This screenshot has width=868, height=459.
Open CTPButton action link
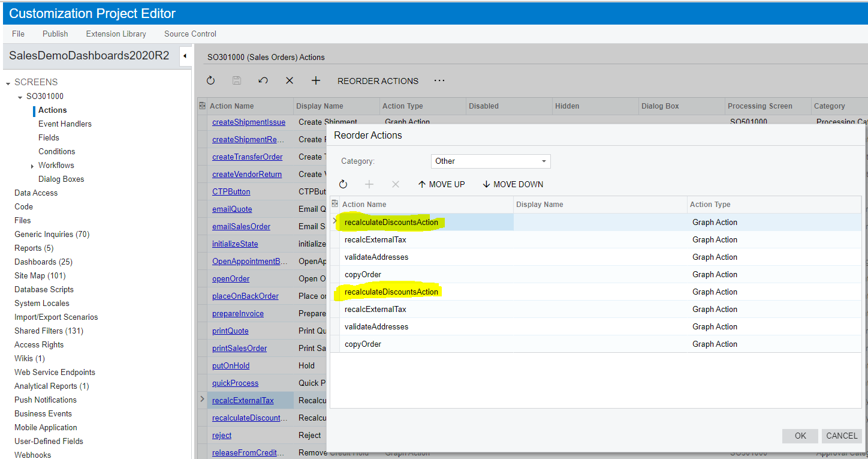(231, 191)
